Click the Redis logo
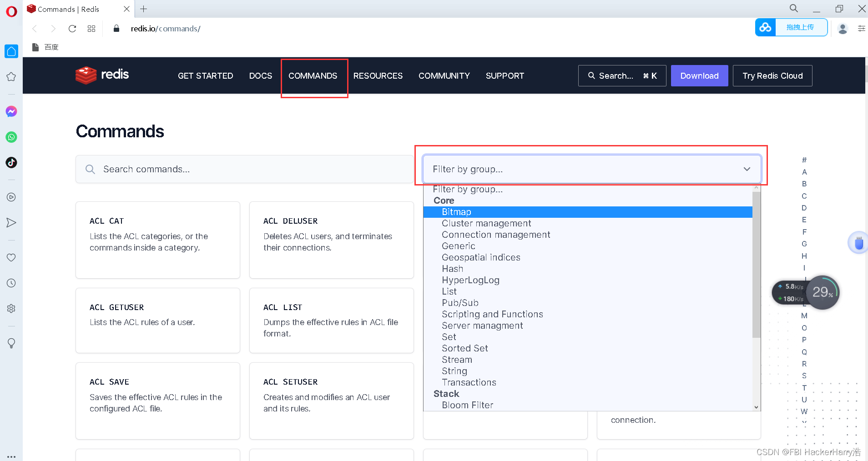This screenshot has height=461, width=868. 102,75
